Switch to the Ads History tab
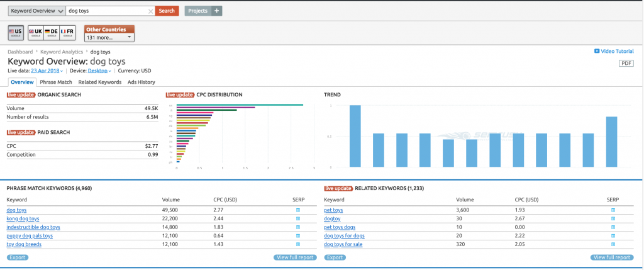The height and width of the screenshot is (270, 644). click(x=142, y=82)
